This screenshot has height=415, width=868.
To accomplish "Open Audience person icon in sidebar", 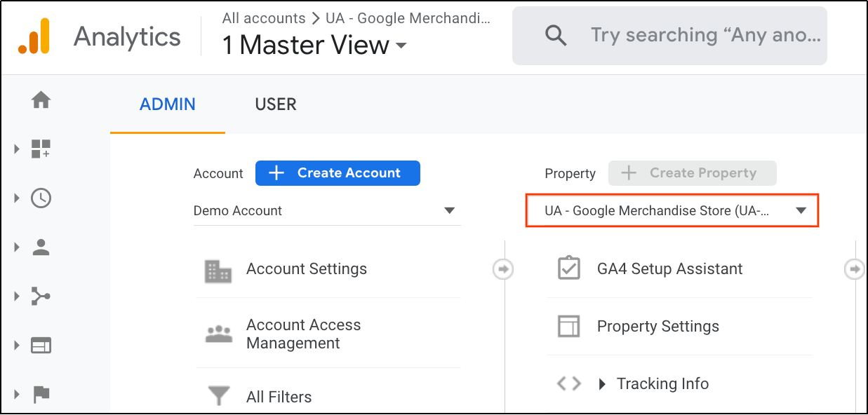I will click(x=41, y=247).
